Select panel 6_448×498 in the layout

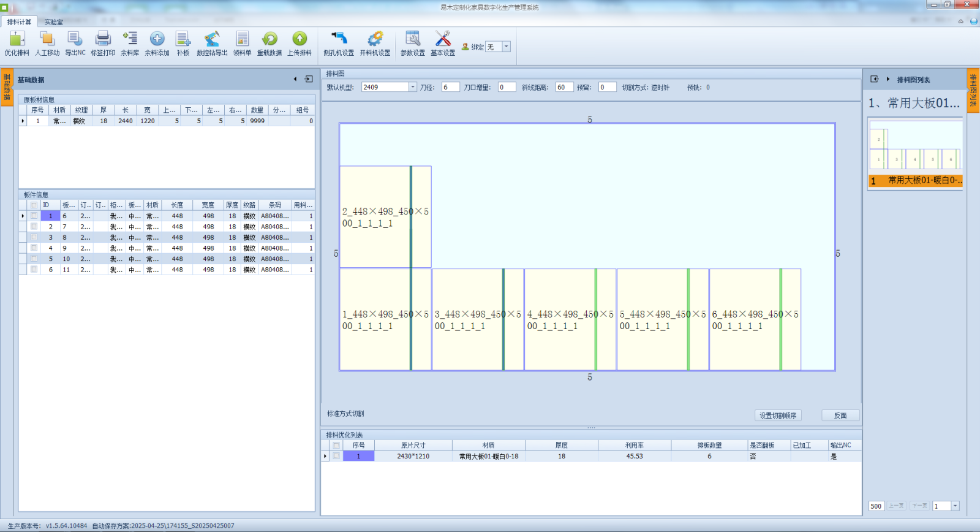point(755,319)
